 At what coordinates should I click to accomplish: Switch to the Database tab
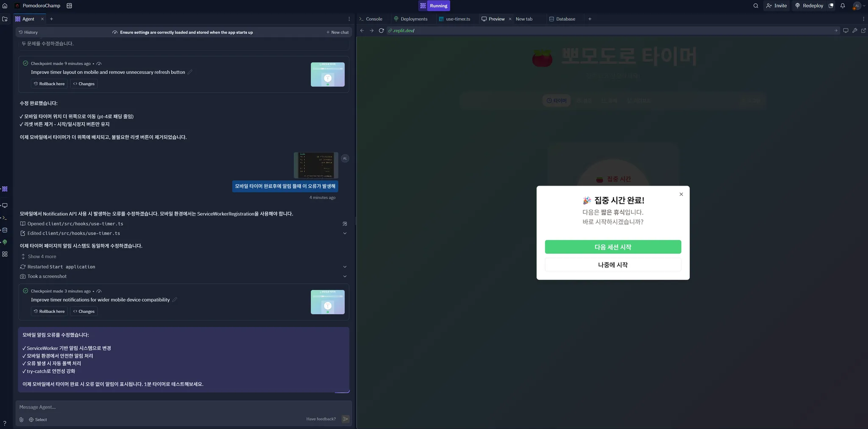pyautogui.click(x=562, y=19)
